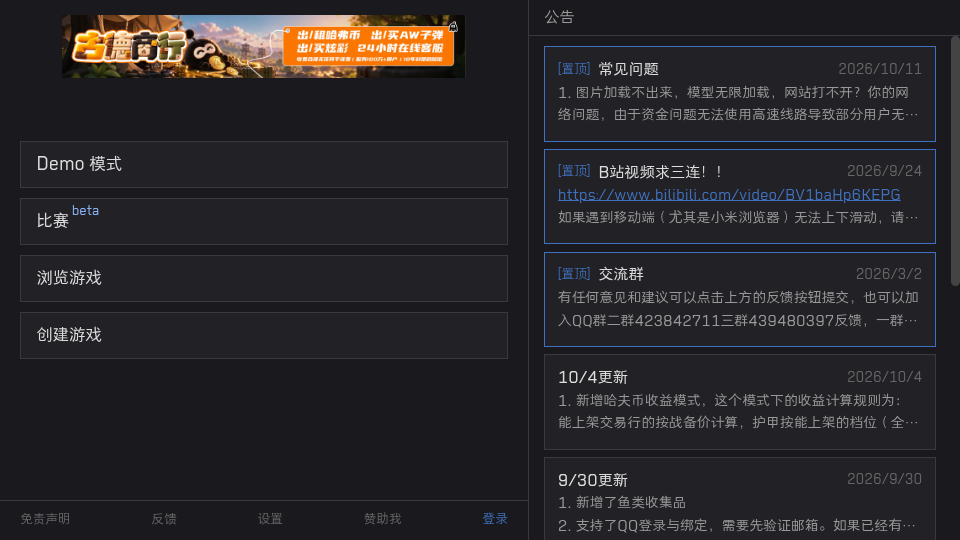The height and width of the screenshot is (540, 960).
Task: Click the 2026/9/24 date label
Action: click(884, 171)
